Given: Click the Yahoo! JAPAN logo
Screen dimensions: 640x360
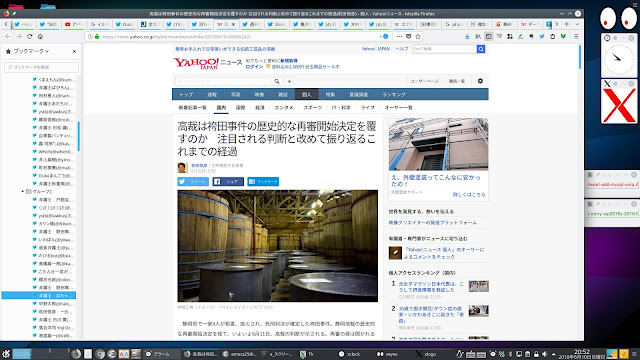Looking at the screenshot, I should tap(196, 63).
